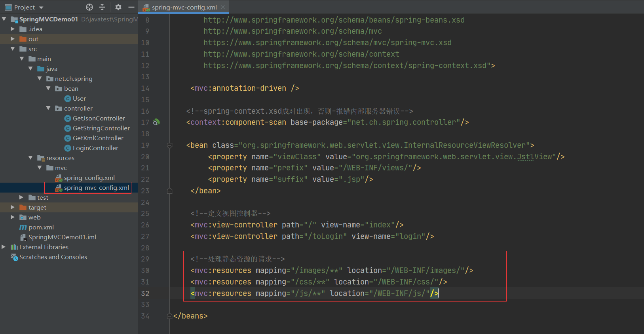Click the fold marker beside the closing beans tag
Image resolution: width=644 pixels, height=334 pixels.
170,316
